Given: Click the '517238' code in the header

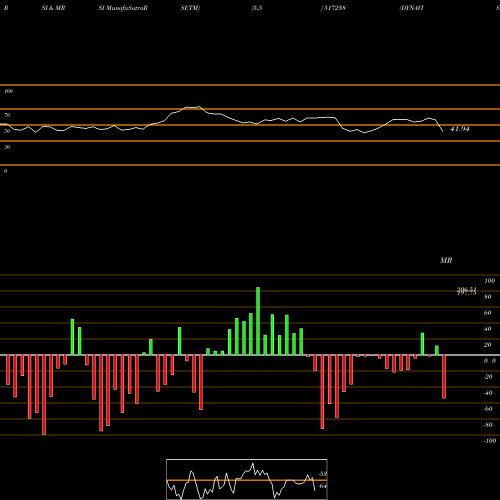Looking at the screenshot, I should coord(334,8).
